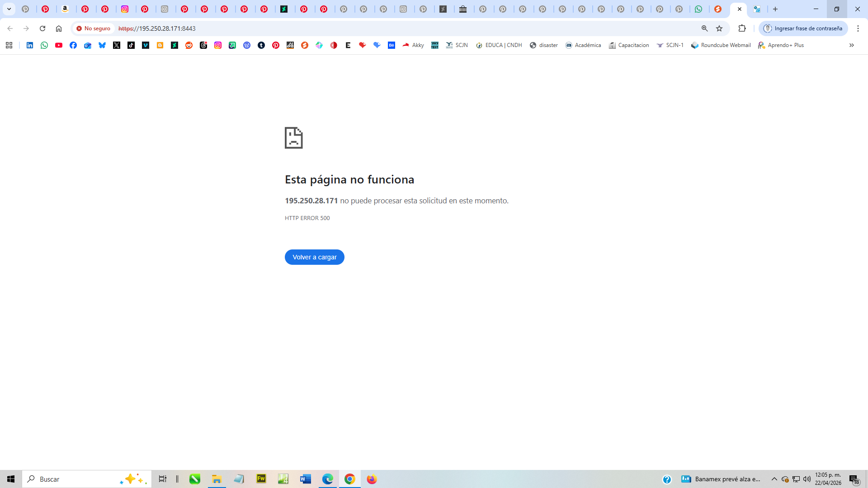Switch to the WhatsApp browser tab

698,9
